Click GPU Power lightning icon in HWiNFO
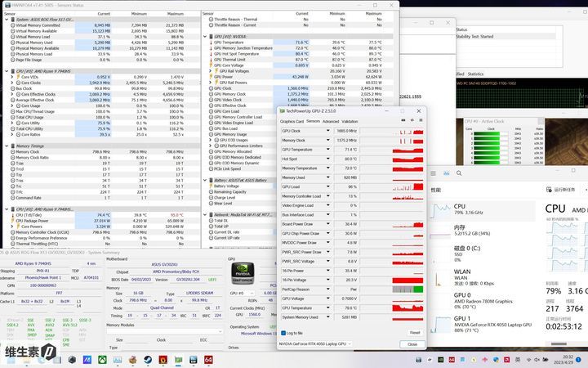 click(x=212, y=77)
